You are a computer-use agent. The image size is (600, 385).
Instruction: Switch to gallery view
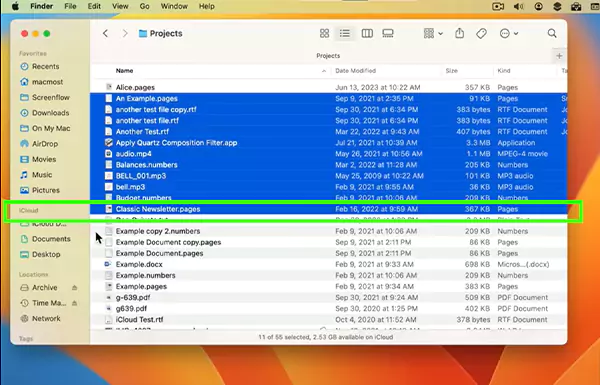tap(388, 34)
